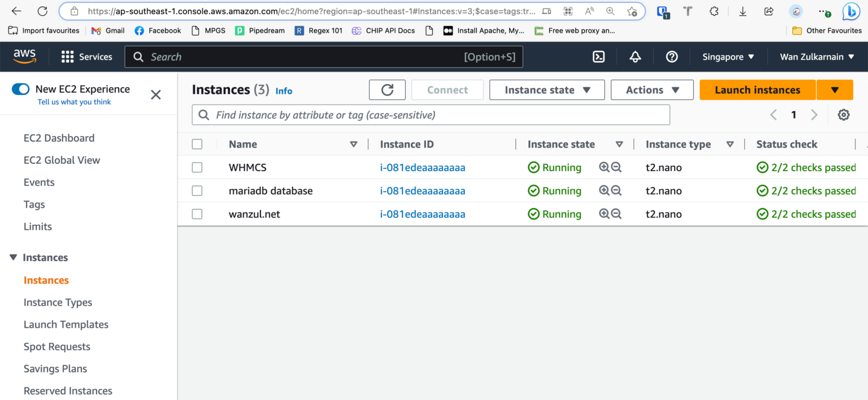
Task: Open the Singapore region selector
Action: pyautogui.click(x=728, y=56)
